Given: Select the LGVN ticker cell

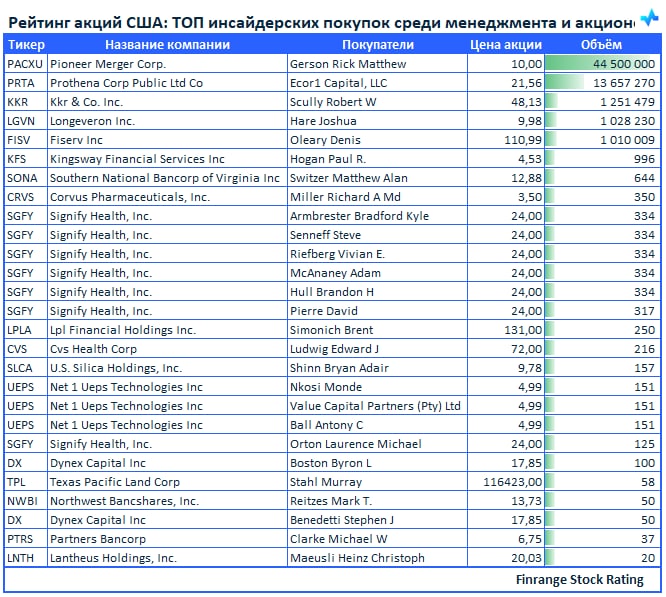Looking at the screenshot, I should click(25, 121).
